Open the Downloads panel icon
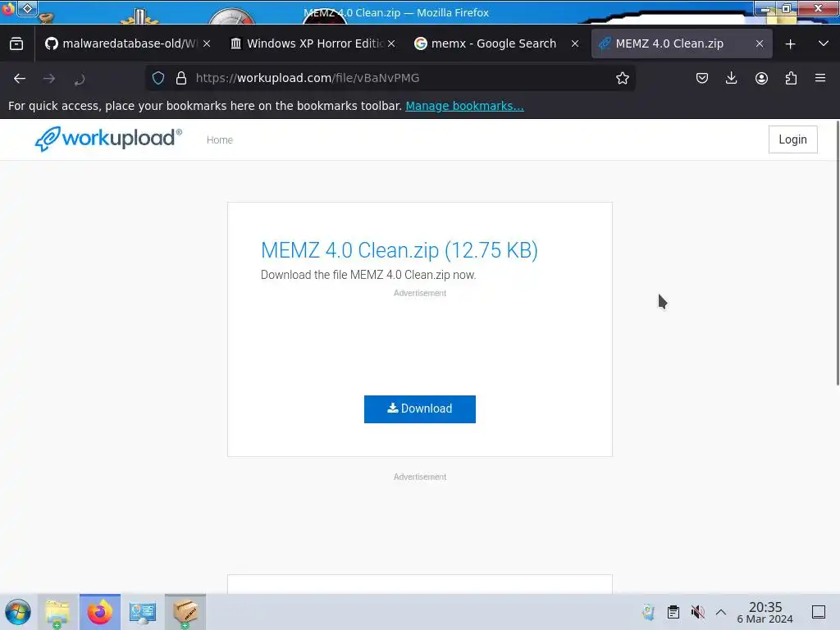Screen dimensions: 840x630 [x=731, y=78]
